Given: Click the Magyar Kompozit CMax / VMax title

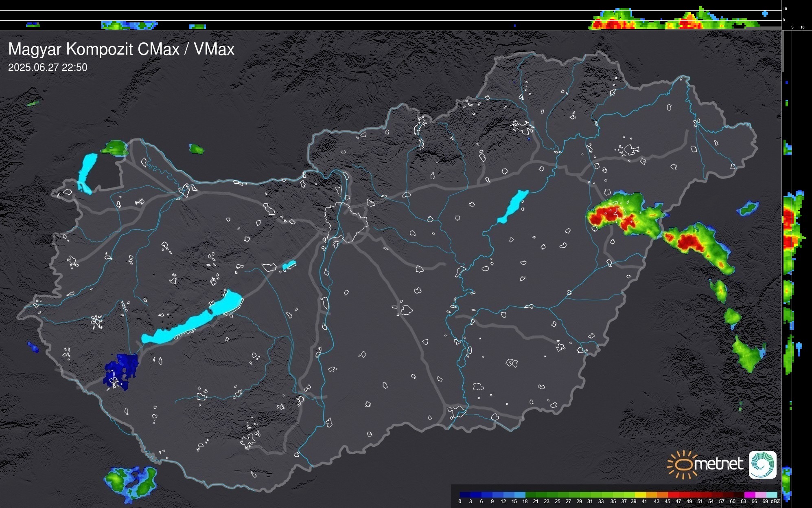Looking at the screenshot, I should 121,49.
